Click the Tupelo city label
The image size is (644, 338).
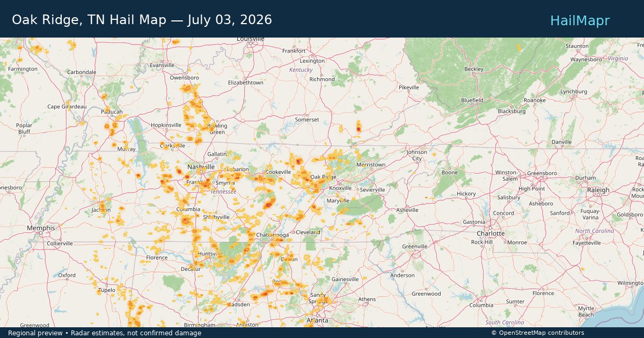tap(106, 290)
